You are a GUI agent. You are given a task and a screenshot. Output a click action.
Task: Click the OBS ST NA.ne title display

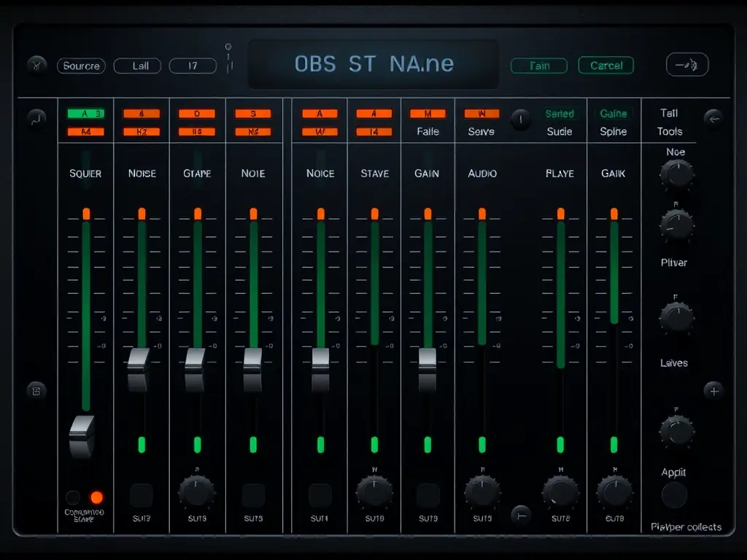click(374, 64)
